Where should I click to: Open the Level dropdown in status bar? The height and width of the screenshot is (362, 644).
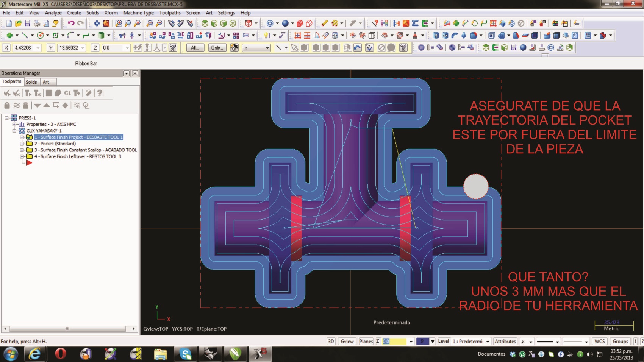pos(488,342)
